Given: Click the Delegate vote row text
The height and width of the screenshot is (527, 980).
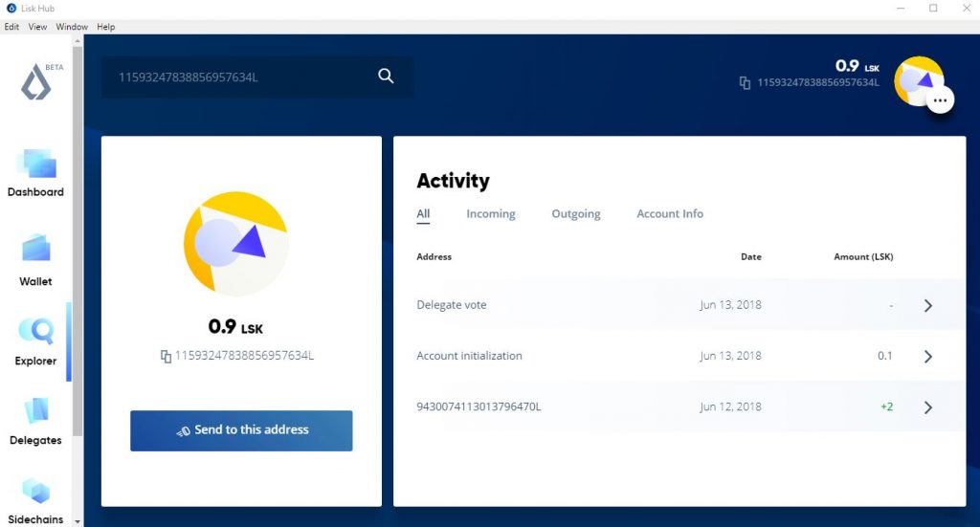Looking at the screenshot, I should pyautogui.click(x=452, y=305).
